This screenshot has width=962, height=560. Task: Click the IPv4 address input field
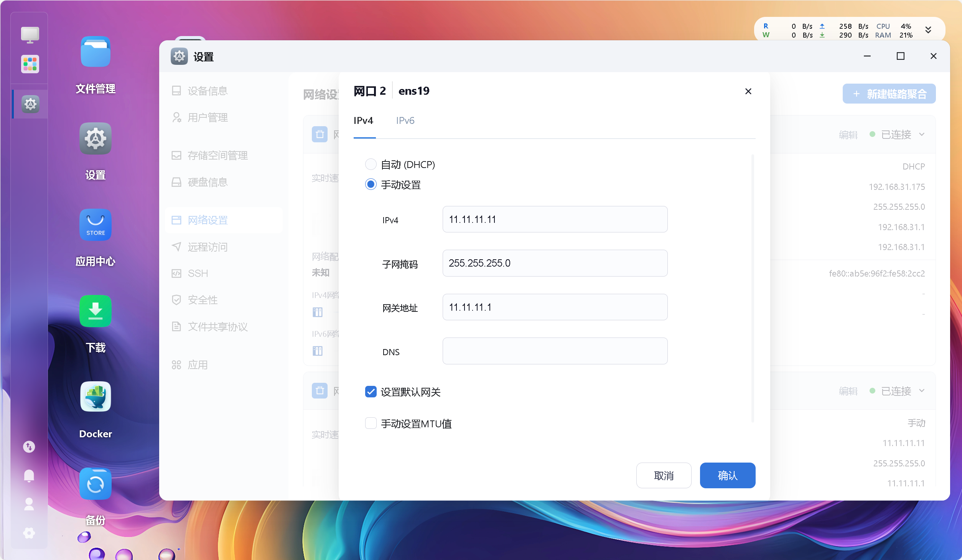(555, 219)
